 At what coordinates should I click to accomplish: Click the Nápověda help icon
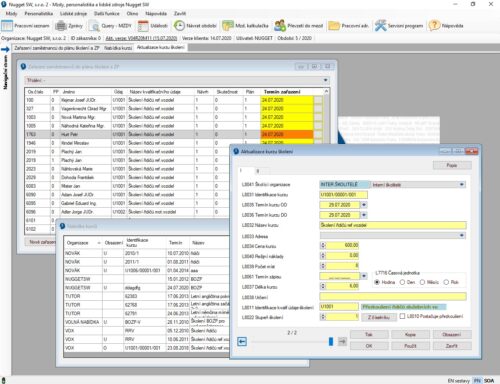point(434,26)
